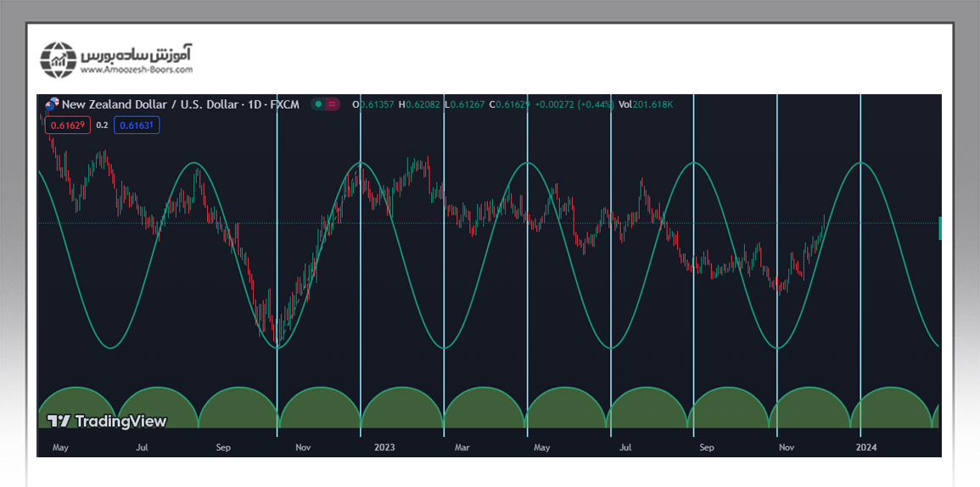Select the Sep label left of Nov 2022
Screen dimensions: 980x487
coord(223,447)
